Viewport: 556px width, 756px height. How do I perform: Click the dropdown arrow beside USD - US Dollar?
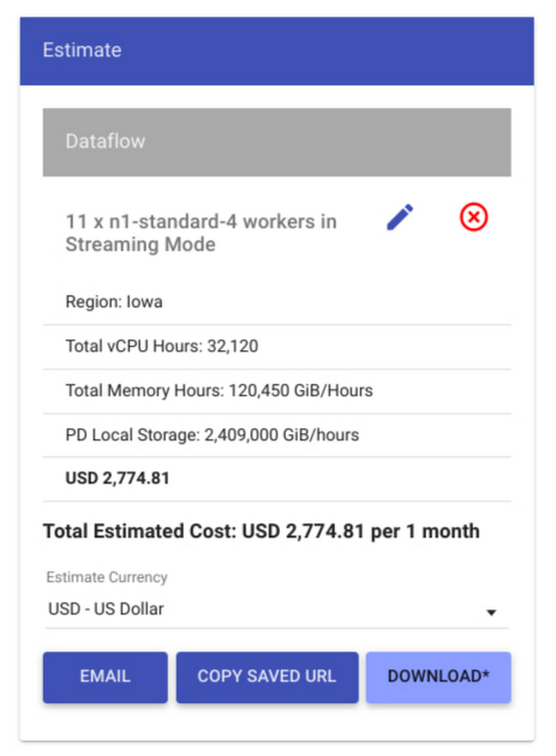point(491,612)
